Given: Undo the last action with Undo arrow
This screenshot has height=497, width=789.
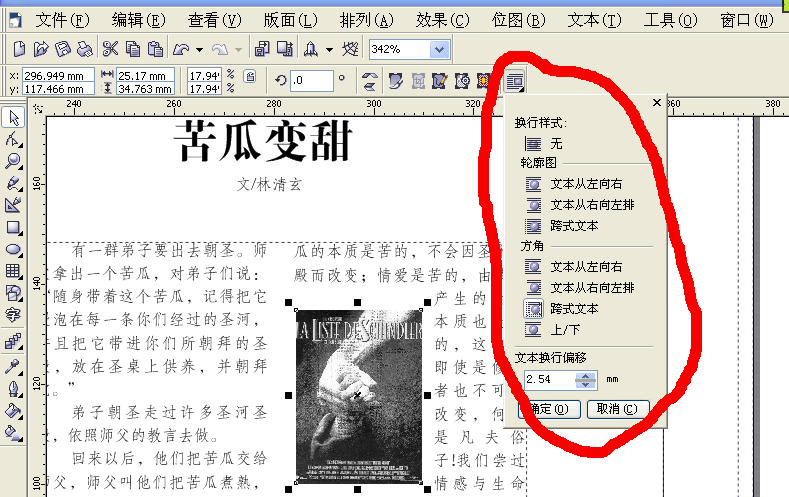Looking at the screenshot, I should [x=181, y=49].
